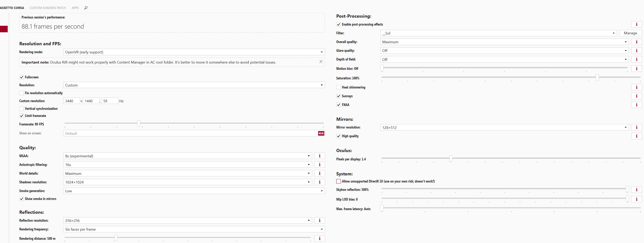The image size is (644, 243).
Task: Open Overall quality dropdown
Action: 504,42
